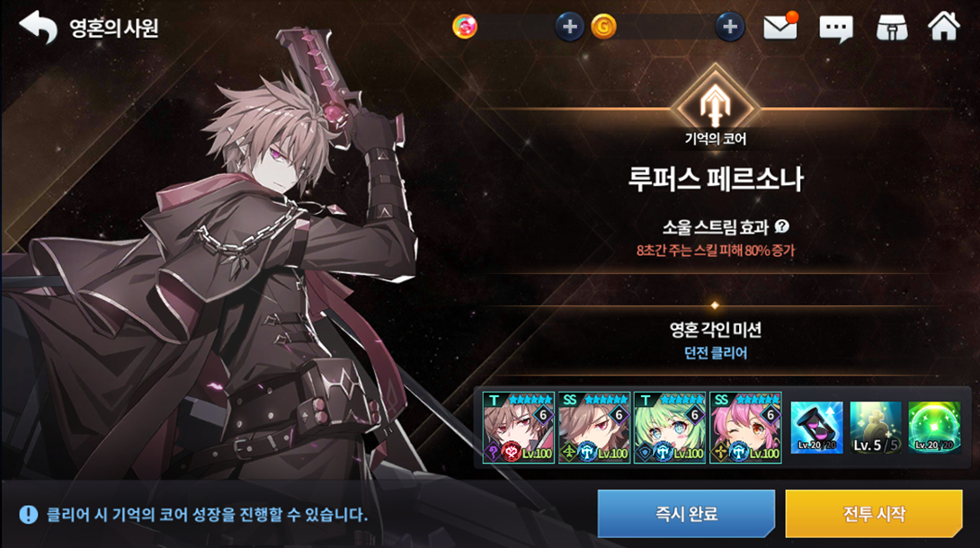Viewport: 980px width, 548px height.
Task: Click the gold coin currency icon
Action: (x=603, y=27)
